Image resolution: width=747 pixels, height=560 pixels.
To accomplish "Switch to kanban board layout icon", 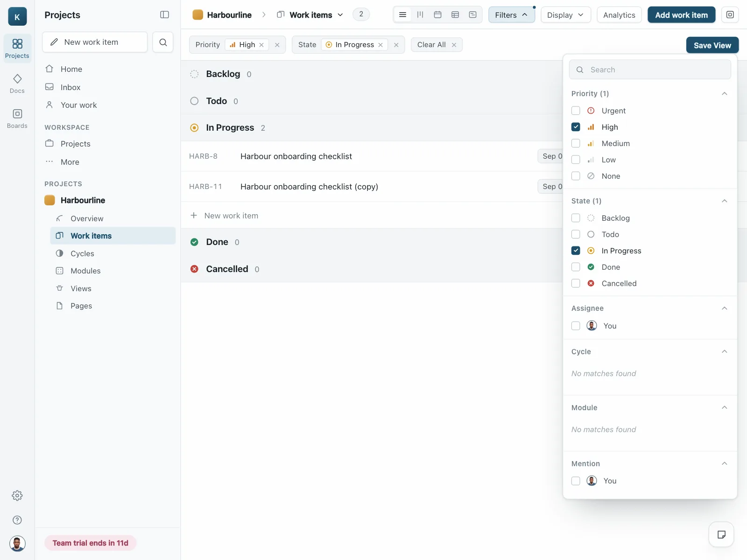I will click(x=420, y=15).
